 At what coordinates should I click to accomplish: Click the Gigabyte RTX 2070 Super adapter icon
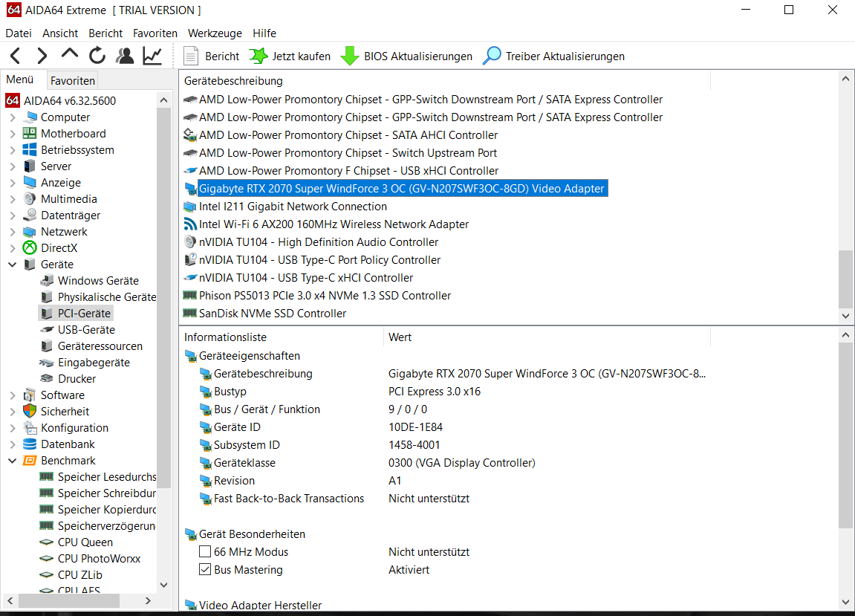(x=189, y=189)
